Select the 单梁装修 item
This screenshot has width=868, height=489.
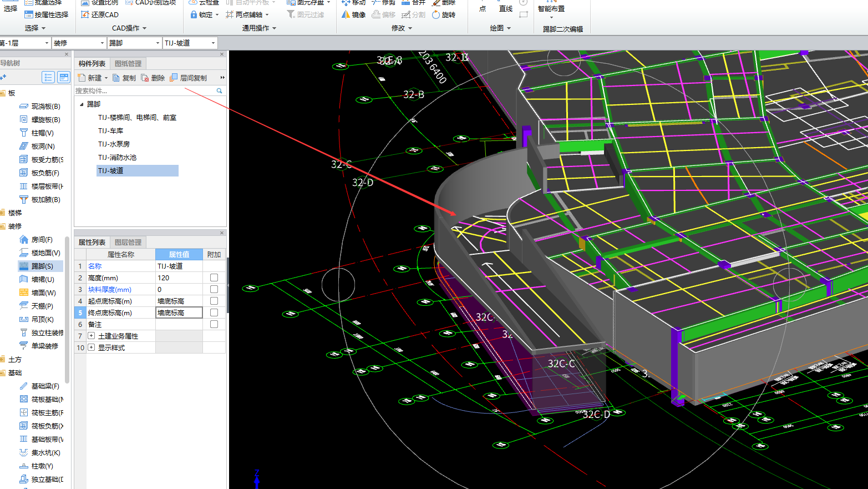click(39, 346)
